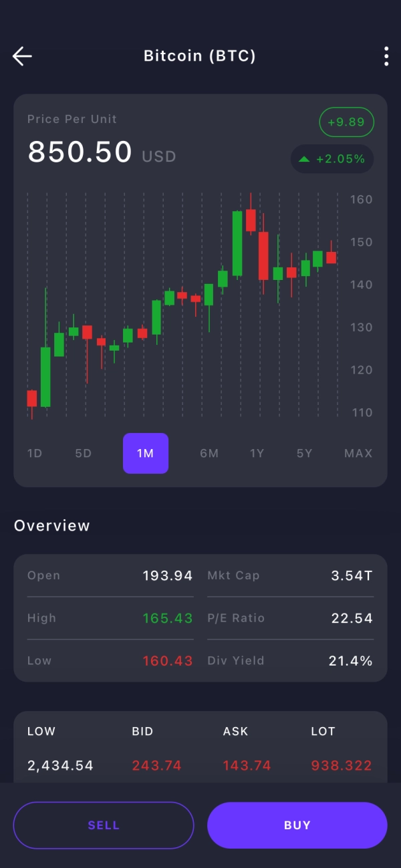Click the 850.50 price value
401x868 pixels.
(80, 152)
